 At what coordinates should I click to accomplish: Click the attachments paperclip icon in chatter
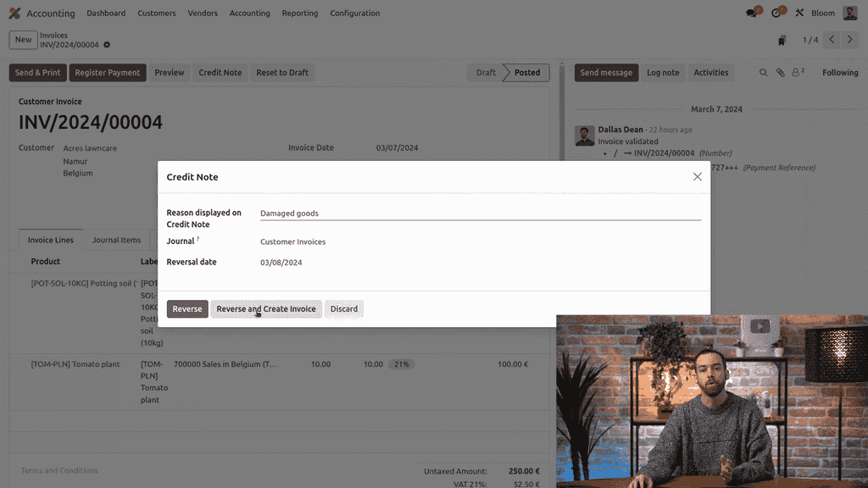[780, 73]
